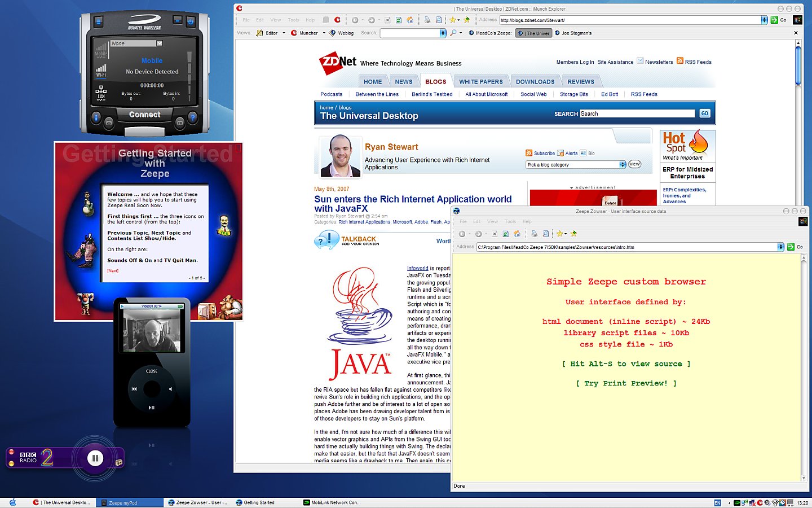
Task: Open the Ryan Stewart author link
Action: [391, 147]
